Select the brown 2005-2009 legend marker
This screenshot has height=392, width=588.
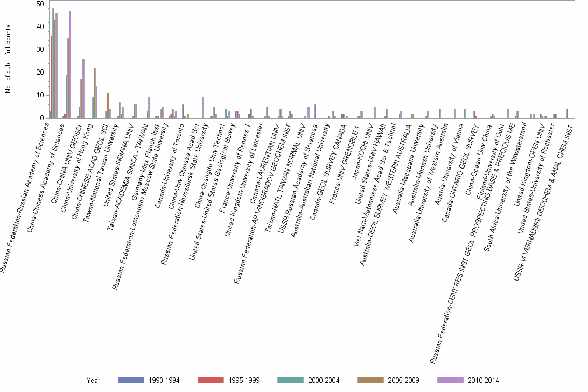pyautogui.click(x=370, y=380)
